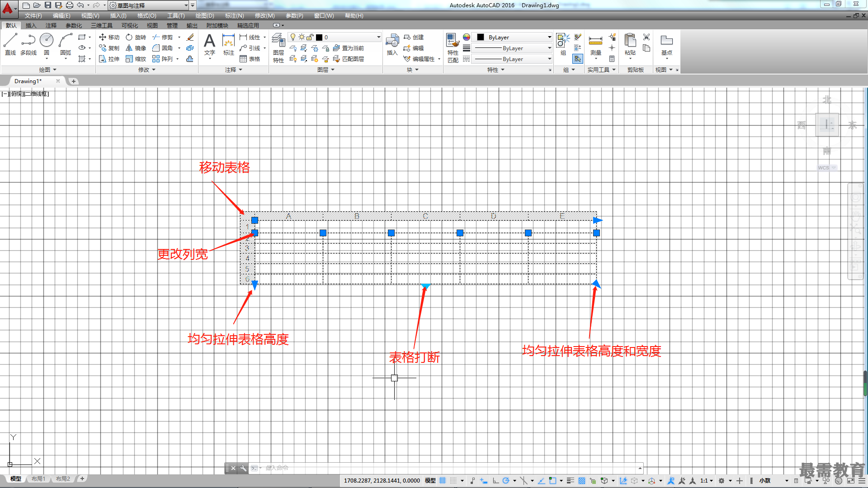Click 置为当前 layer button
Viewport: 868px width, 488px height.
pyautogui.click(x=349, y=48)
